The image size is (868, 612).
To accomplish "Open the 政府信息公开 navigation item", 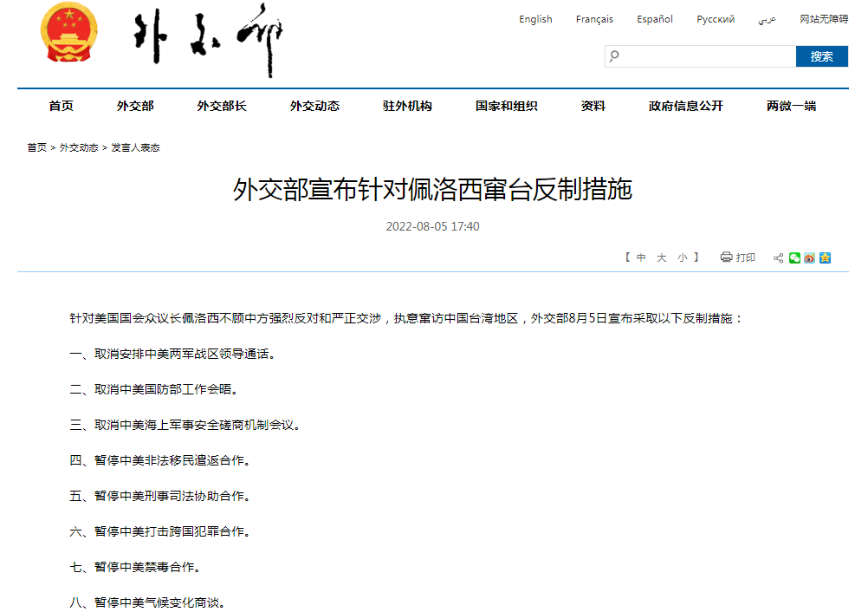I will [686, 106].
